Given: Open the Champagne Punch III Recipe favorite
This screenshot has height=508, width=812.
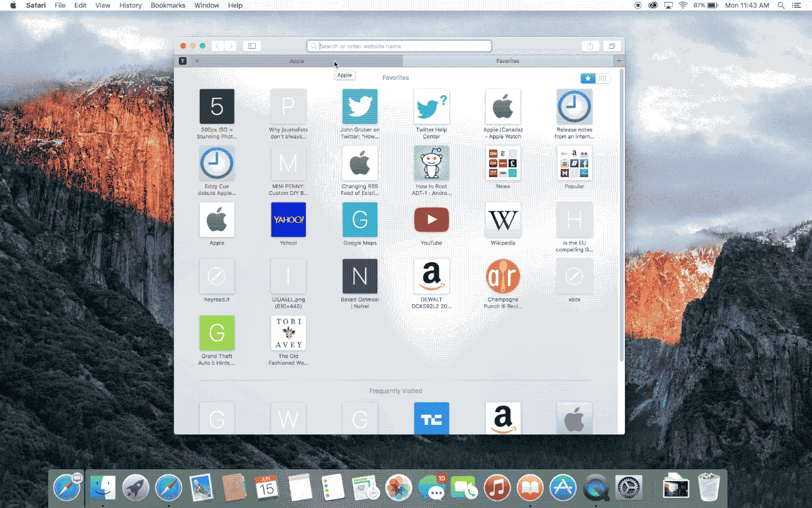Looking at the screenshot, I should point(503,276).
